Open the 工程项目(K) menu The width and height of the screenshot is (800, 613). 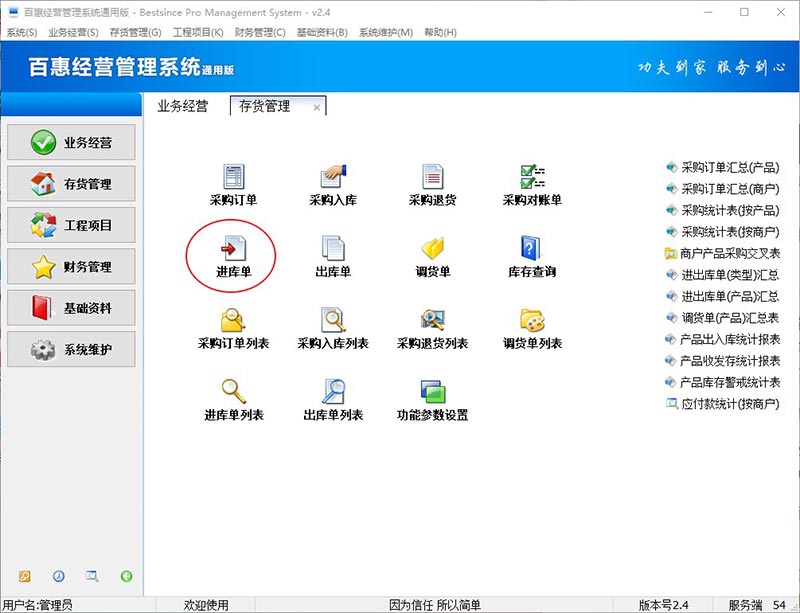pyautogui.click(x=198, y=32)
